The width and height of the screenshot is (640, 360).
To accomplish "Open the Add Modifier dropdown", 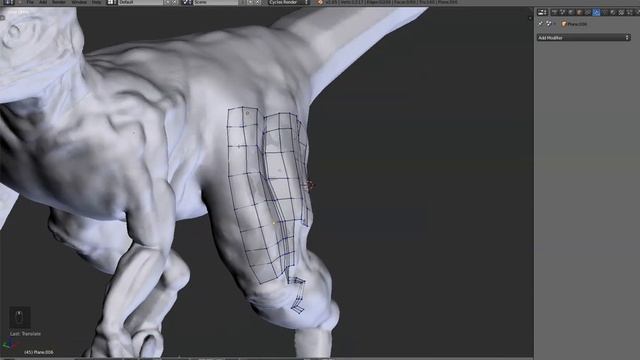I will click(x=584, y=38).
